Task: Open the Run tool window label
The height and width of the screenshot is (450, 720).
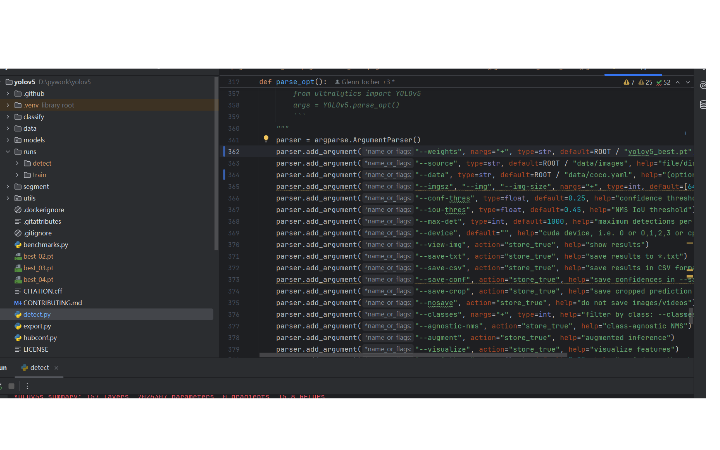Action: click(x=3, y=368)
